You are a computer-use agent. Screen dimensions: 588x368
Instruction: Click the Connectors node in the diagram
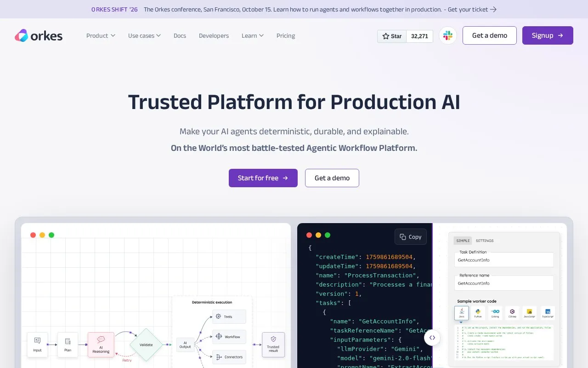[x=229, y=357]
